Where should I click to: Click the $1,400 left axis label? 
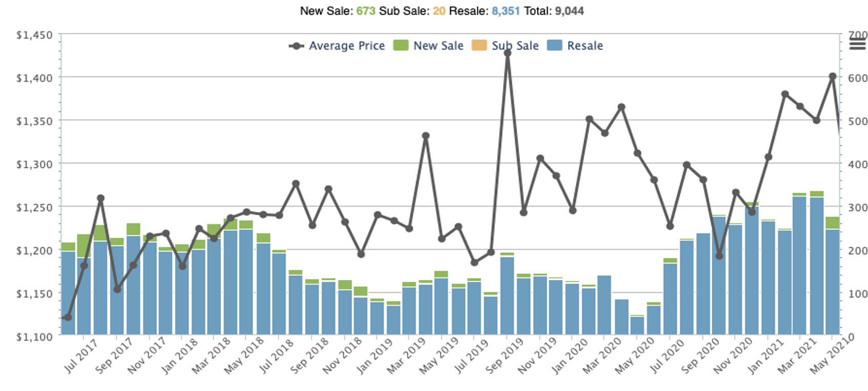tap(34, 78)
